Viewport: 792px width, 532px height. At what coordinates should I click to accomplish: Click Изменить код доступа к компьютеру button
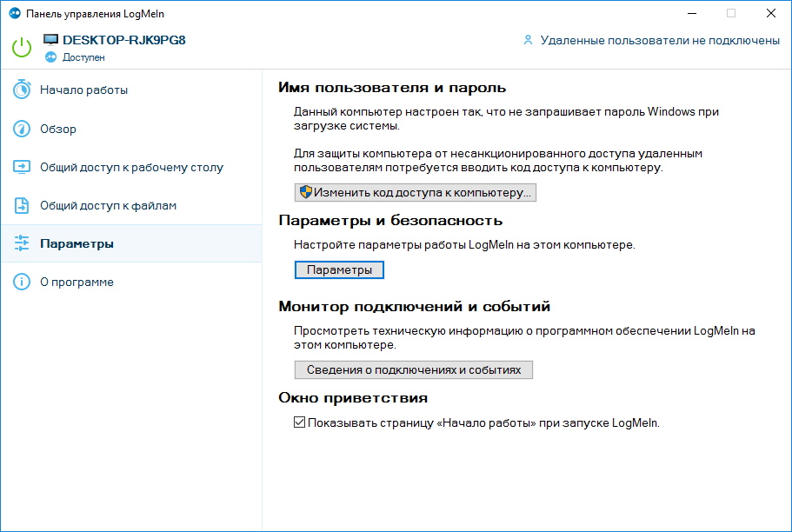(x=416, y=192)
